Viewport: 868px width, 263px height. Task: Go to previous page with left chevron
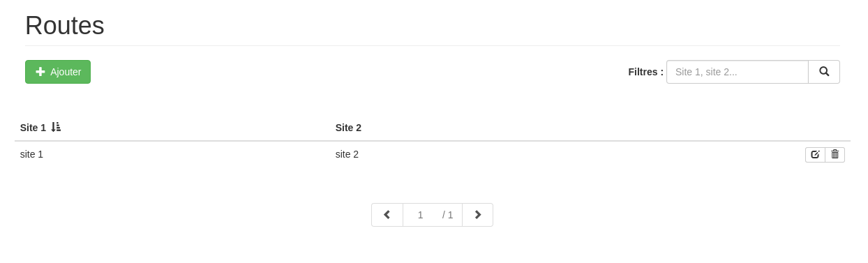pyautogui.click(x=387, y=215)
